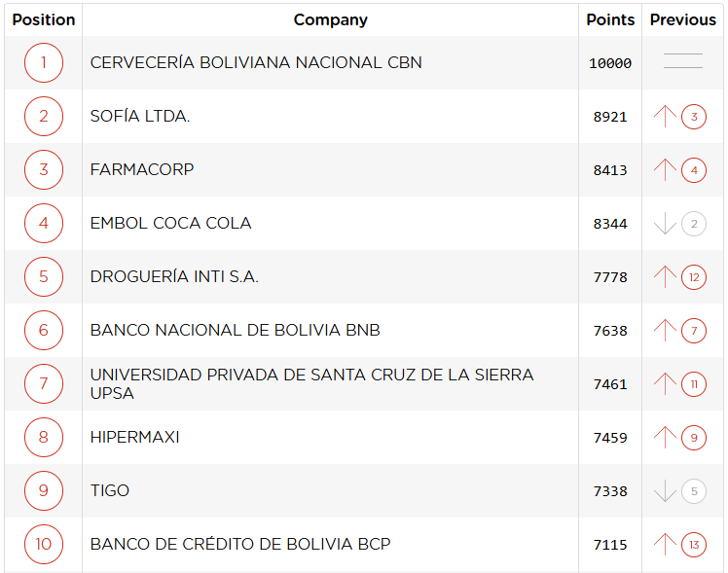
Task: Click the 7459 points value for Hipermaxi
Action: 610,438
